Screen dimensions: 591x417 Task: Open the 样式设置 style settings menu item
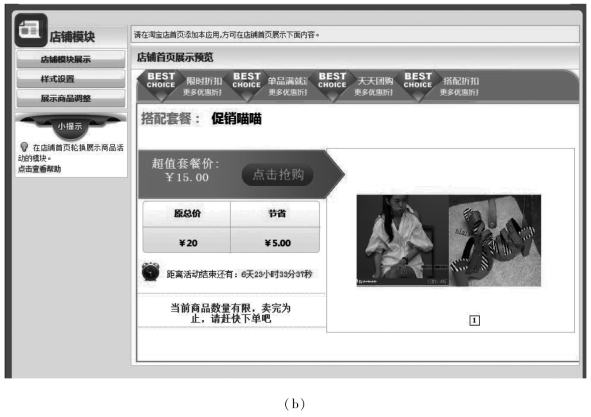[71, 79]
